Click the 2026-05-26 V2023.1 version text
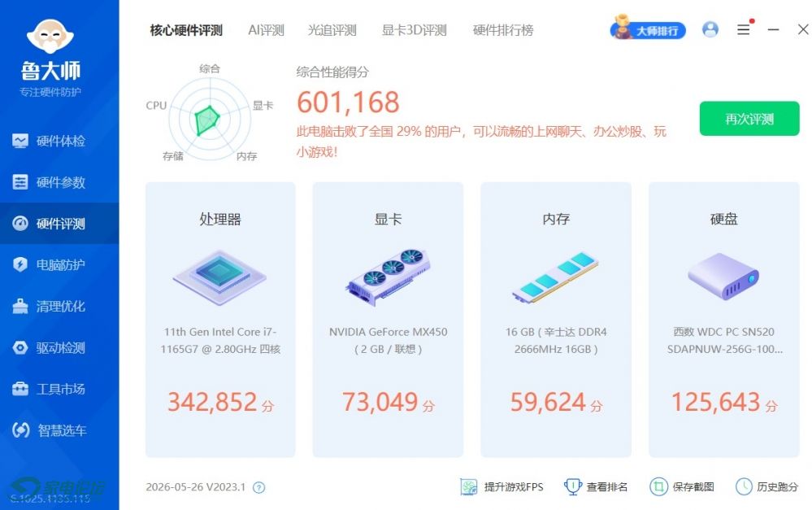Screen dimensions: 812x510 (196, 487)
